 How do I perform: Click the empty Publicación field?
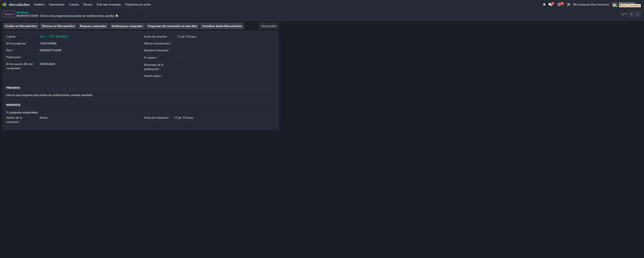click(x=87, y=57)
